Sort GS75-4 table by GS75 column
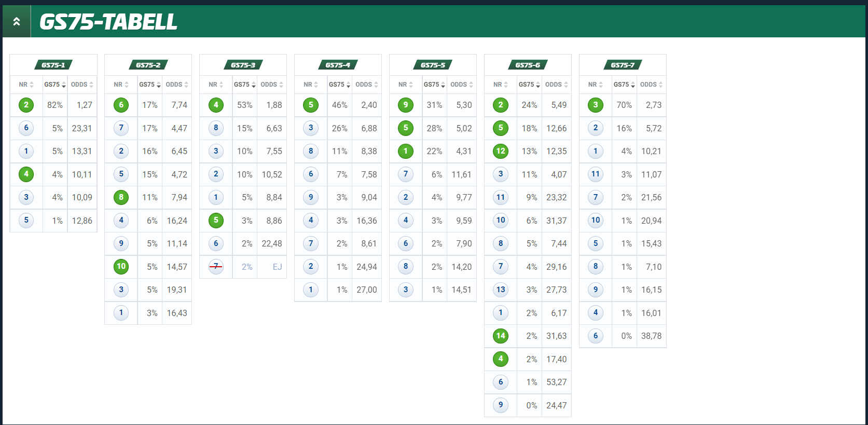The width and height of the screenshot is (868, 425). pyautogui.click(x=340, y=85)
